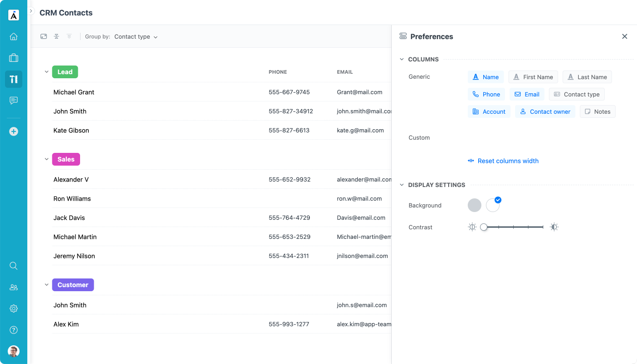Image resolution: width=637 pixels, height=364 pixels.
Task: Open the Home icon in sidebar
Action: pos(14,36)
